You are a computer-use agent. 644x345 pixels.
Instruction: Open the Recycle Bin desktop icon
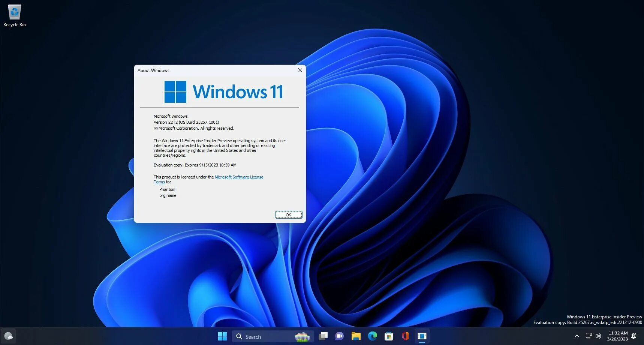pyautogui.click(x=14, y=15)
